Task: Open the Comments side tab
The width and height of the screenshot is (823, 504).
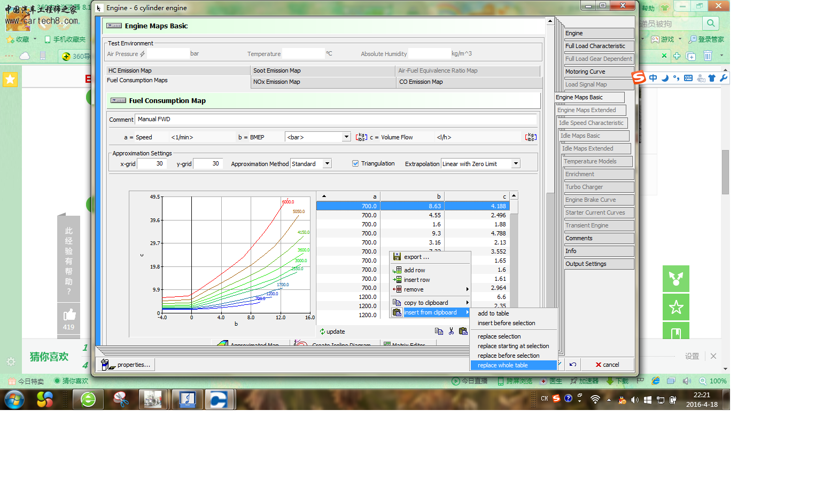Action: [599, 238]
